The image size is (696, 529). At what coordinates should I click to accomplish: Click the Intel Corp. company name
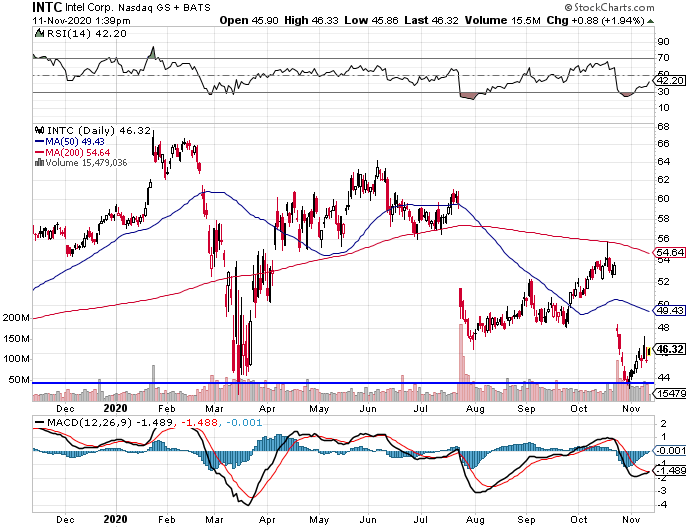(x=90, y=7)
